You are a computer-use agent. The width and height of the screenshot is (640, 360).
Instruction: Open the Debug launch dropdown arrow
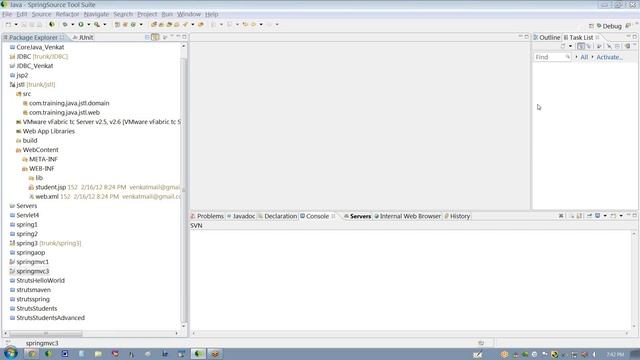(x=72, y=24)
